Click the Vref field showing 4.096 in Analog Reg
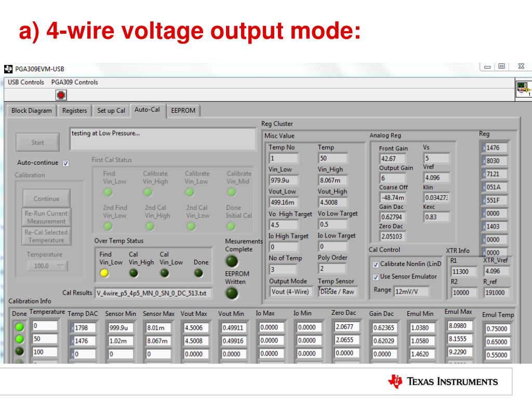Screen dimensions: 532x399 point(436,178)
